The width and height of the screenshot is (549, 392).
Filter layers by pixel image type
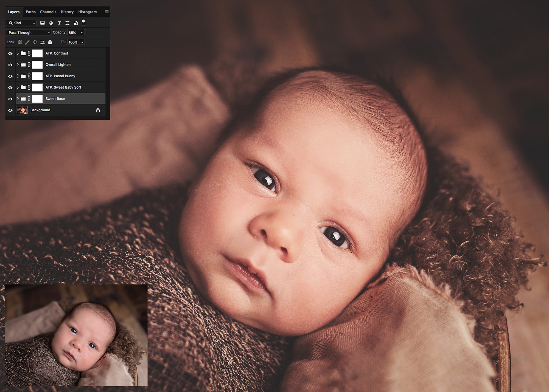pyautogui.click(x=42, y=23)
